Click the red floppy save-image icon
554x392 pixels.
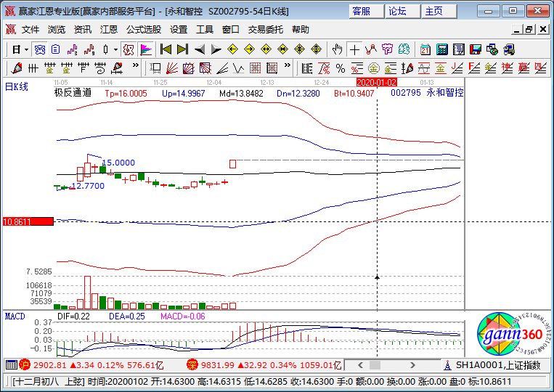point(476,49)
